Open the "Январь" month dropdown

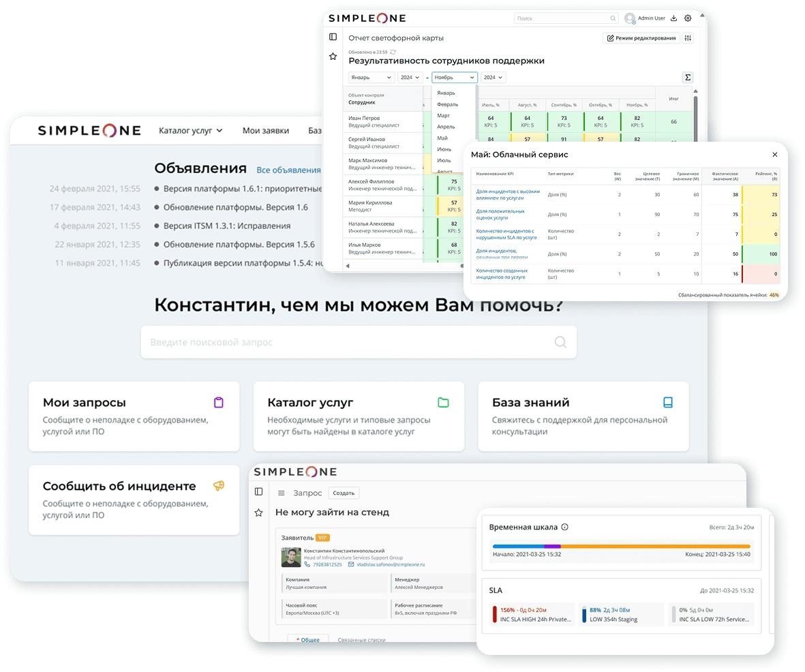[371, 77]
